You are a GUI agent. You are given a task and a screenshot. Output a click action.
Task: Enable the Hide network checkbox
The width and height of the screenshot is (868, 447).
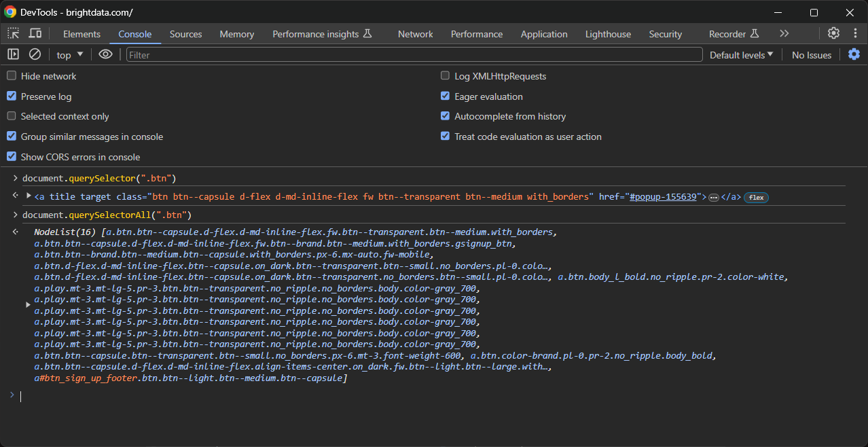click(11, 76)
